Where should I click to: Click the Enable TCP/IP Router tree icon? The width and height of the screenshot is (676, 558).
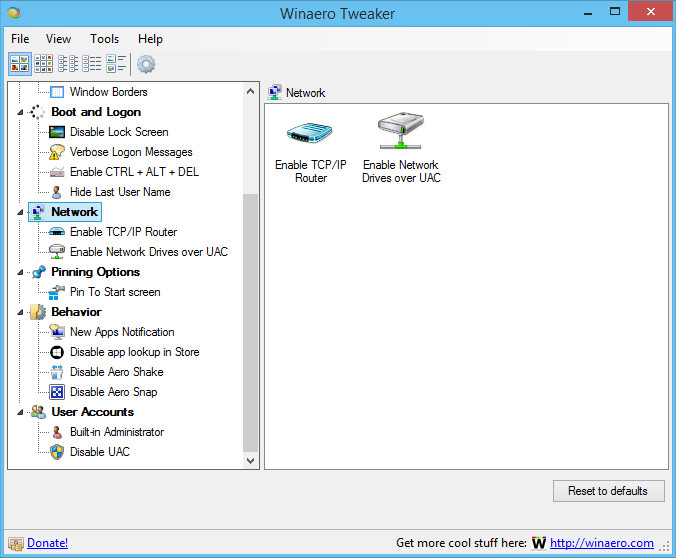(x=57, y=232)
